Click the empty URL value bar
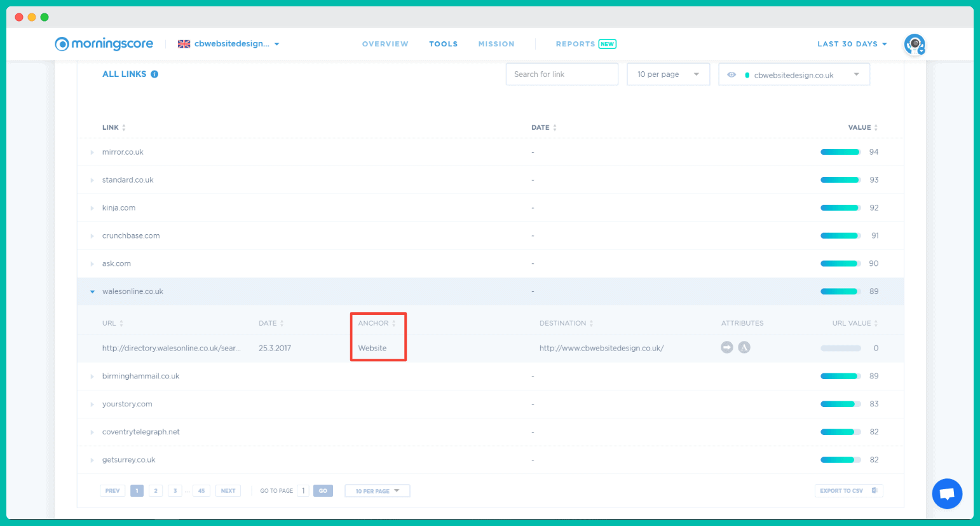 (840, 349)
